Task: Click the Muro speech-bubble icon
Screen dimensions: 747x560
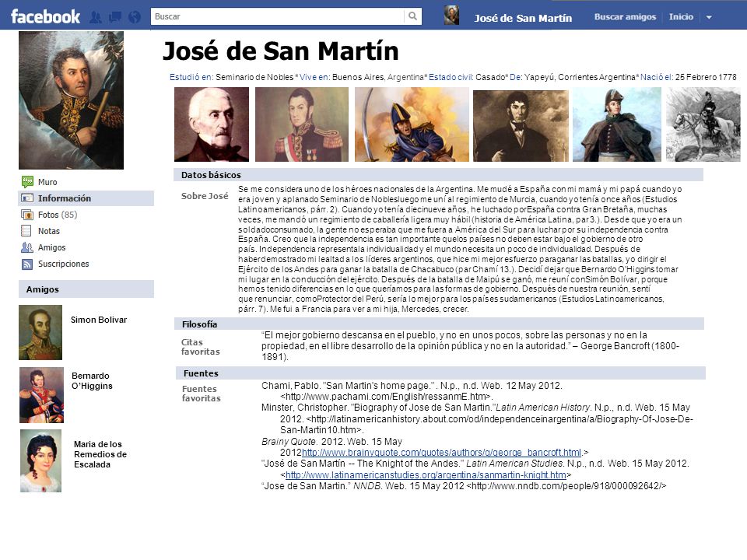Action: (27, 182)
